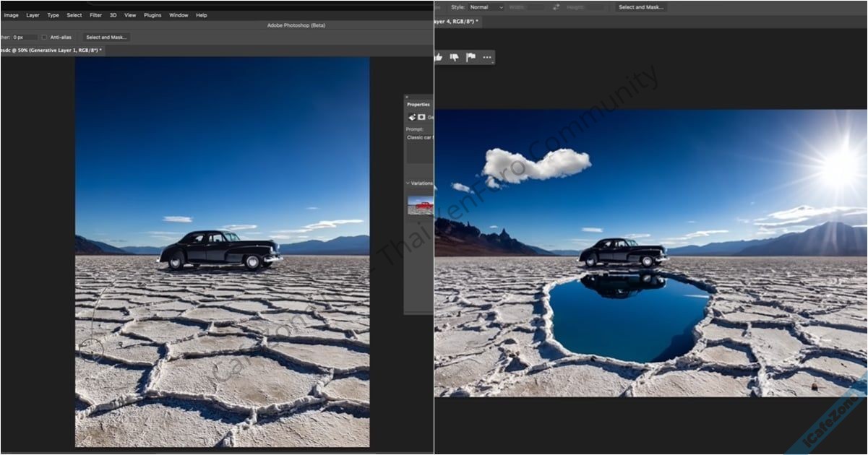868x455 pixels.
Task: Open the Window menu
Action: point(179,14)
